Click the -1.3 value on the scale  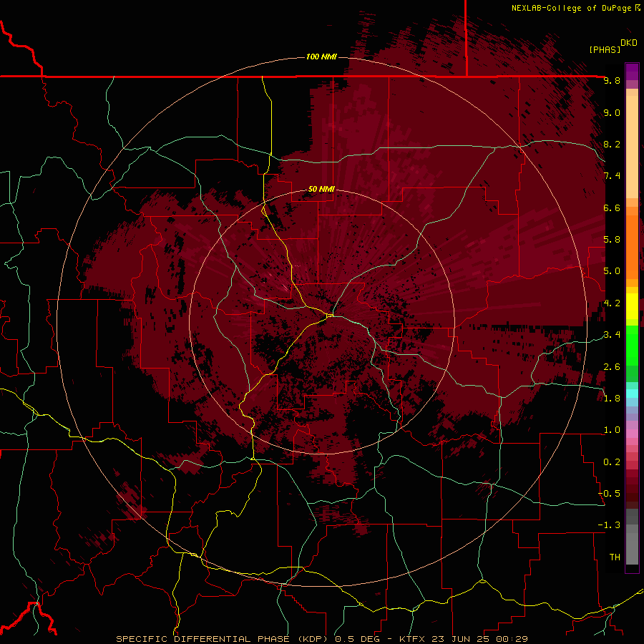pyautogui.click(x=610, y=525)
